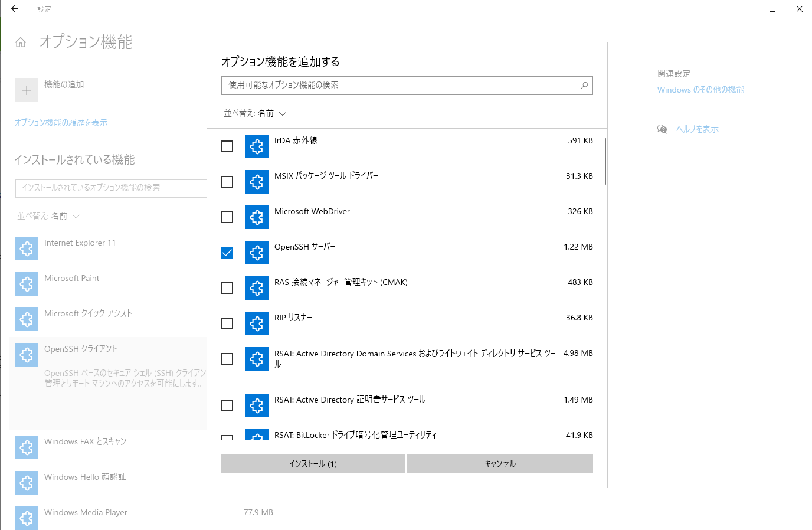
Task: Click the 591 KB size value
Action: pyautogui.click(x=580, y=140)
